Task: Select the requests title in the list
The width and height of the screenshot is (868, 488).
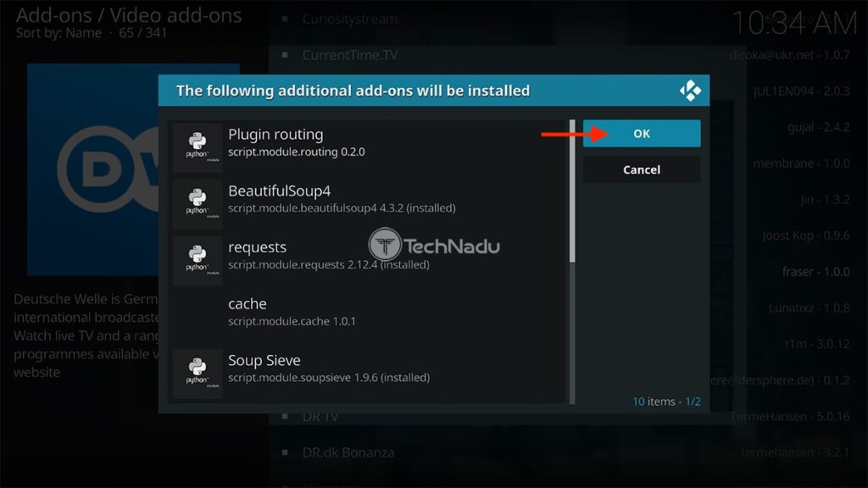Action: point(258,247)
